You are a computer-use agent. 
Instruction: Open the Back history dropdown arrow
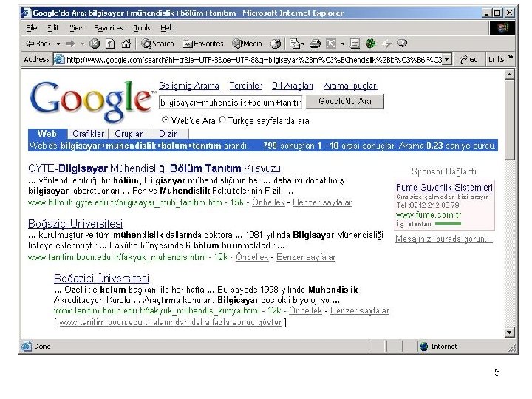pos(58,44)
